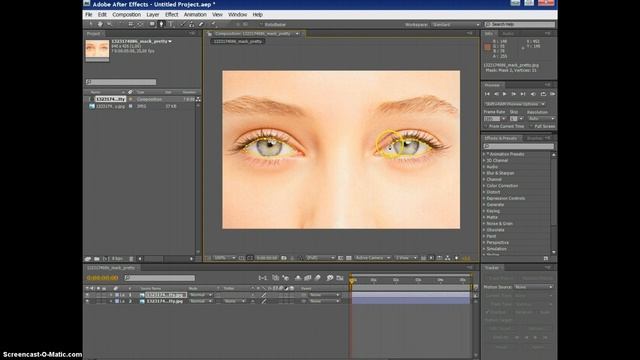Click Play in the Preview panel
640x360 pixels.
pos(504,94)
